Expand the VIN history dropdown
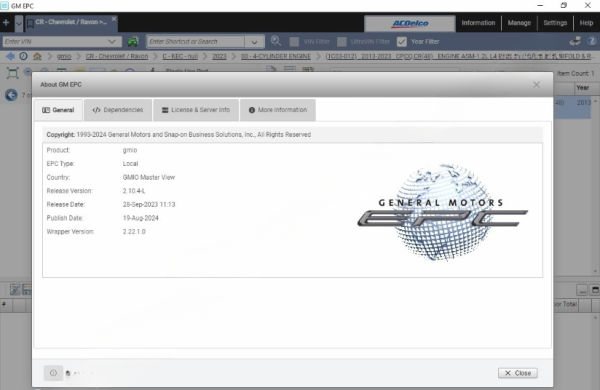600x390 pixels. click(x=112, y=41)
